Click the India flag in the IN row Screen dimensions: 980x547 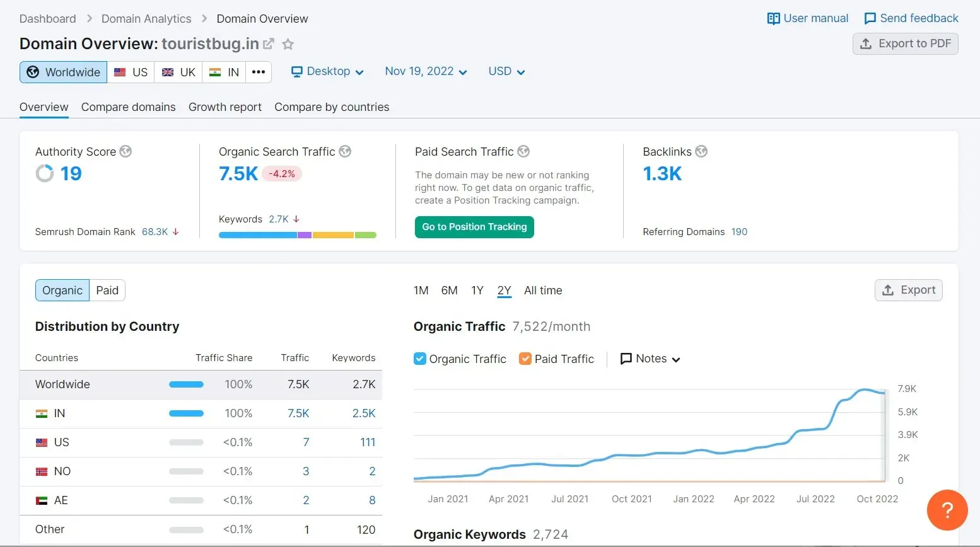[42, 413]
